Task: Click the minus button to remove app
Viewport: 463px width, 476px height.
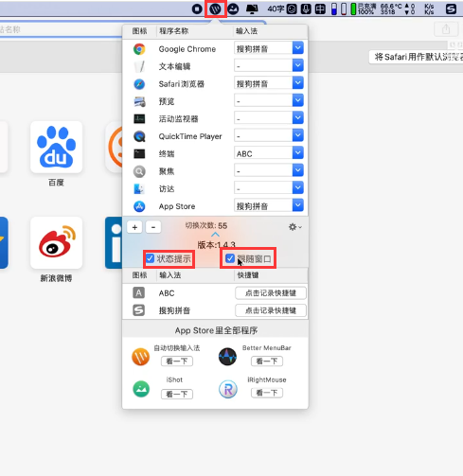Action: click(153, 227)
